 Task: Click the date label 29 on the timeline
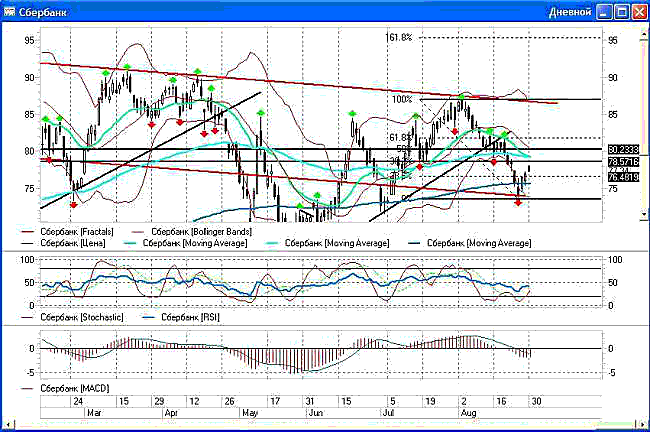pos(159,401)
